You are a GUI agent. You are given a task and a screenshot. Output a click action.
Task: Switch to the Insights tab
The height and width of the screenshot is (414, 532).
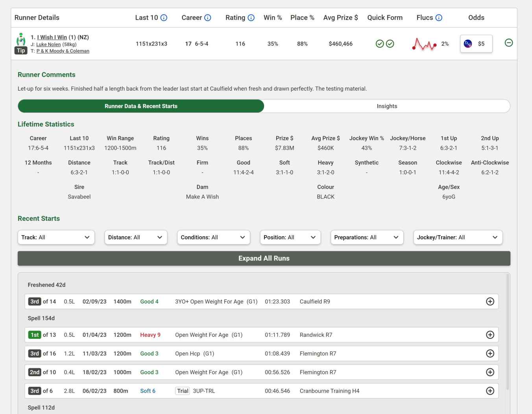click(x=387, y=106)
